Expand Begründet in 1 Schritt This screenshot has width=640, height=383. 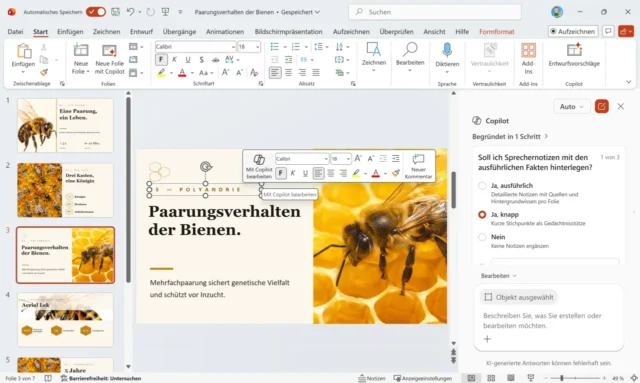click(510, 136)
